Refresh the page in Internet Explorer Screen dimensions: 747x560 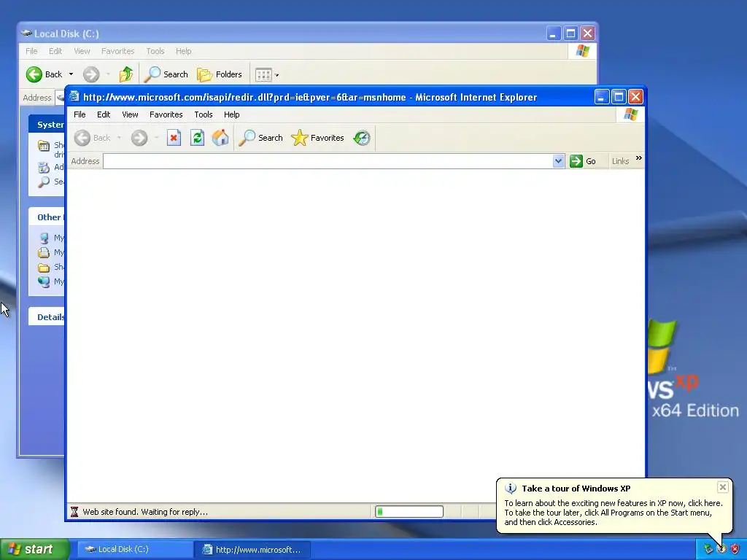coord(197,138)
